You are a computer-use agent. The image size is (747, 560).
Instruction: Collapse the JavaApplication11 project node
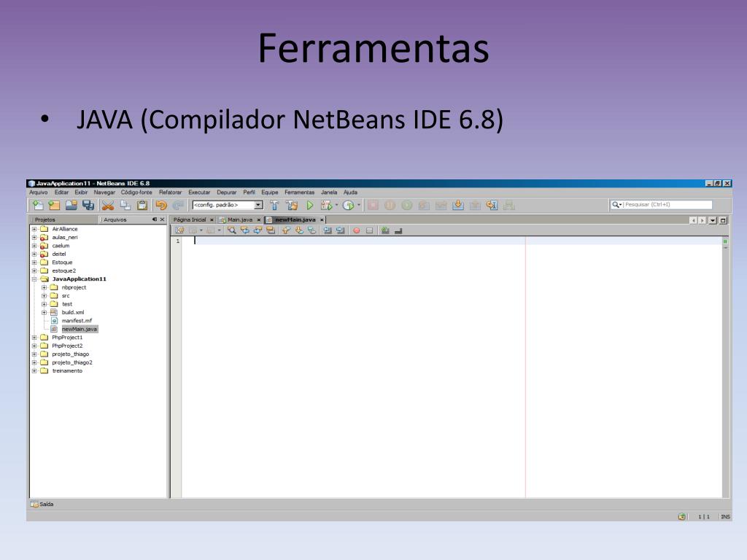(x=34, y=279)
